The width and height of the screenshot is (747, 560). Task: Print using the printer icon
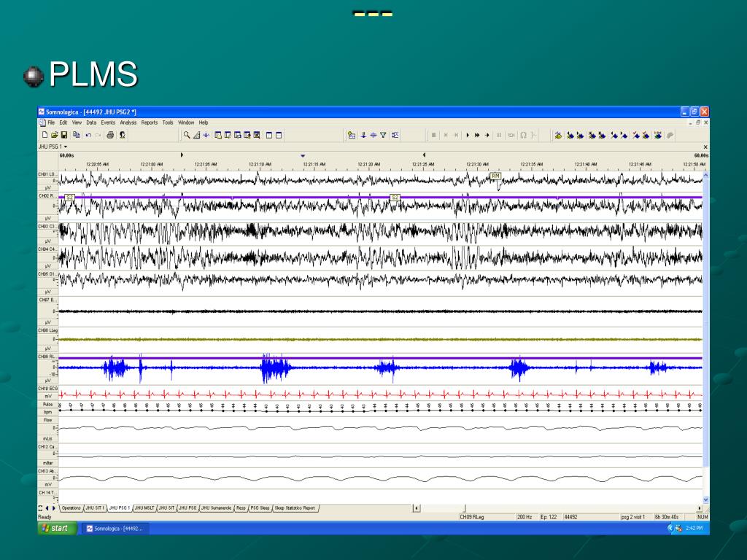111,135
